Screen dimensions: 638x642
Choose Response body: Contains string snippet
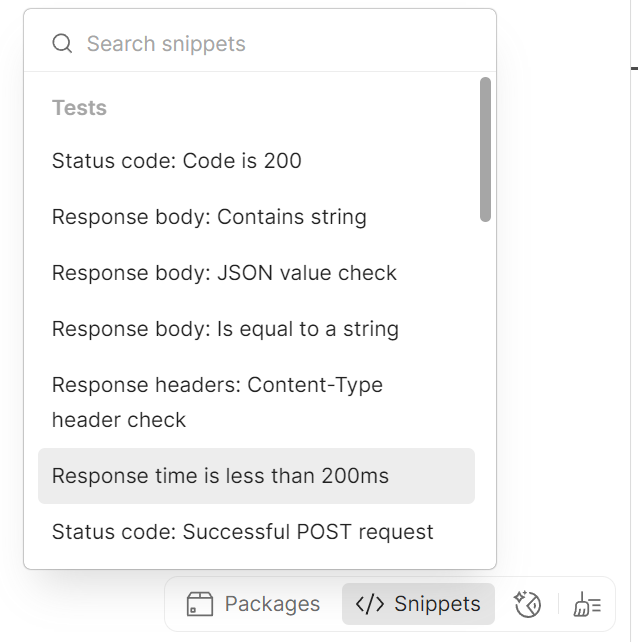pyautogui.click(x=209, y=217)
